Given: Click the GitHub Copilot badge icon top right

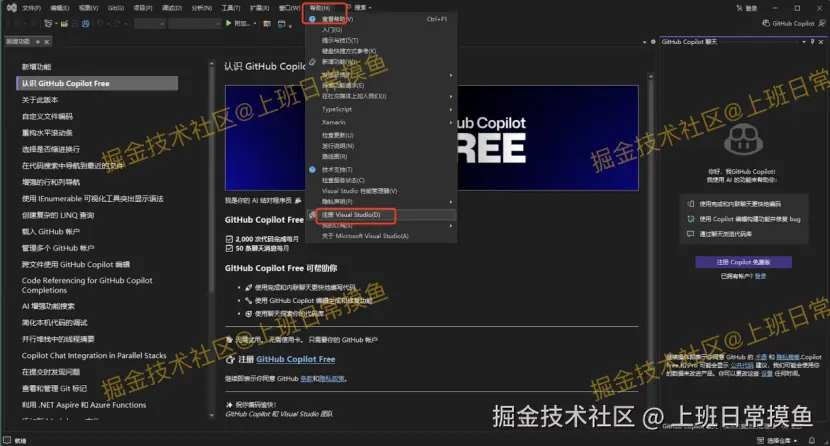Looking at the screenshot, I should coord(766,23).
